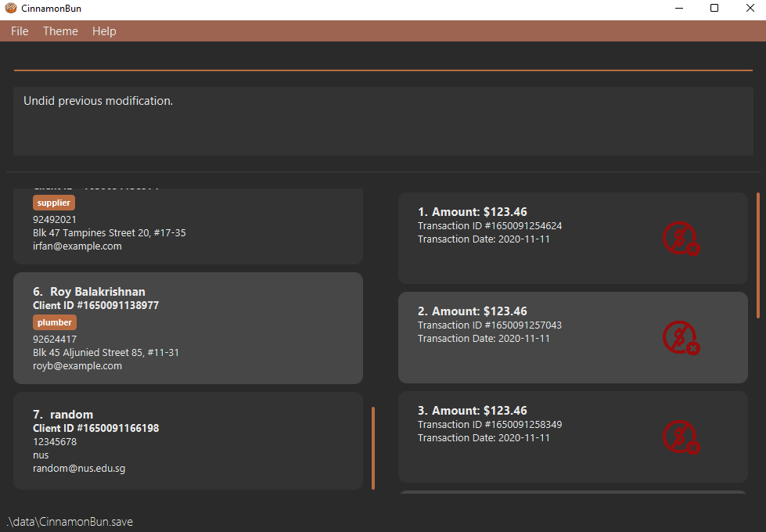Click email random@nus.edu.sg

point(79,469)
